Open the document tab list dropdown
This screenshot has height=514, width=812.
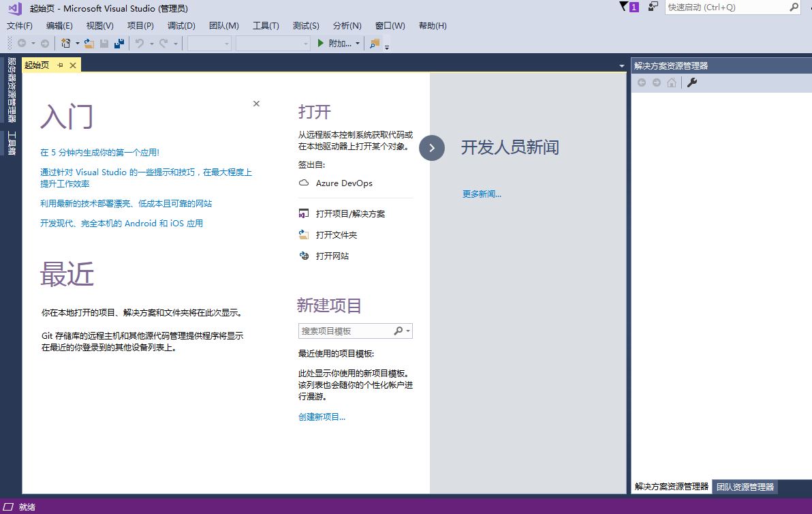621,66
